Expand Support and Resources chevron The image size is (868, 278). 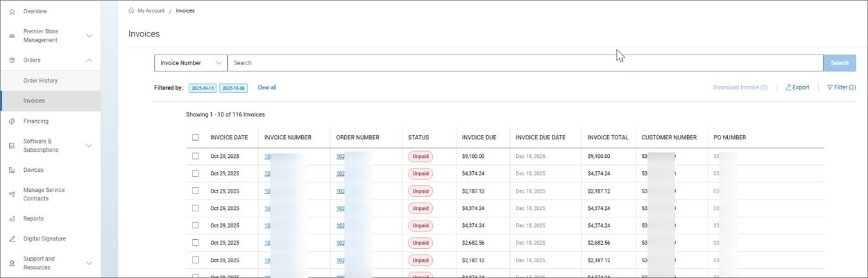tap(89, 263)
